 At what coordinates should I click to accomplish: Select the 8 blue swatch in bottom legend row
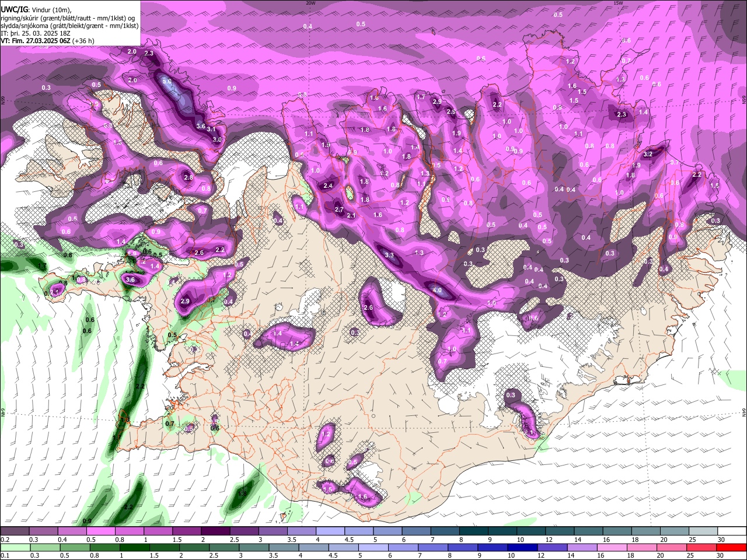(463, 547)
